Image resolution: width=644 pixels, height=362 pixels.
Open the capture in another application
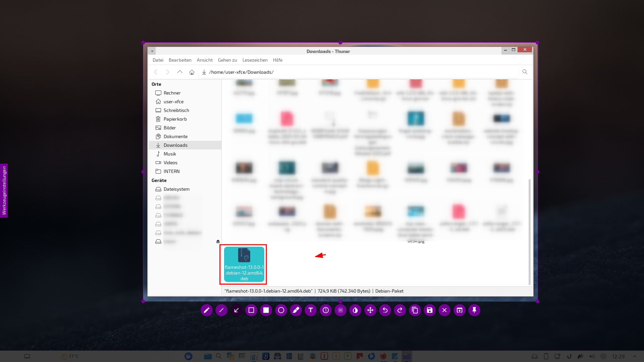click(460, 310)
